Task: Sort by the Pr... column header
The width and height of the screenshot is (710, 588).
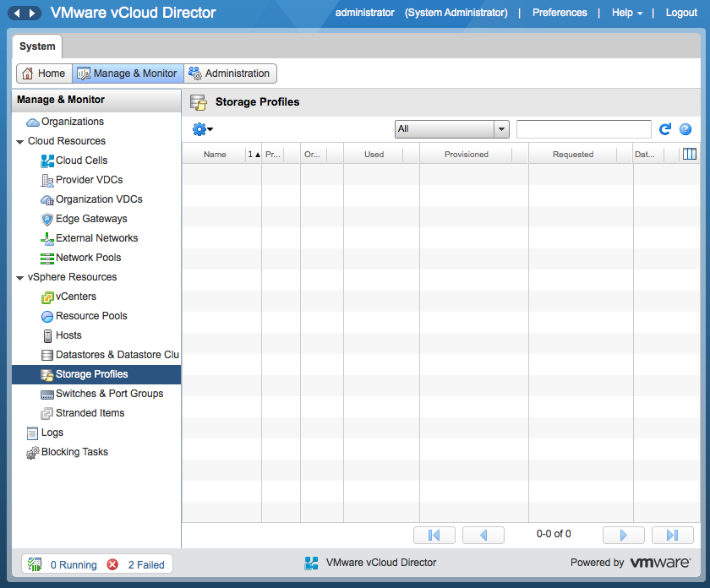Action: [273, 155]
